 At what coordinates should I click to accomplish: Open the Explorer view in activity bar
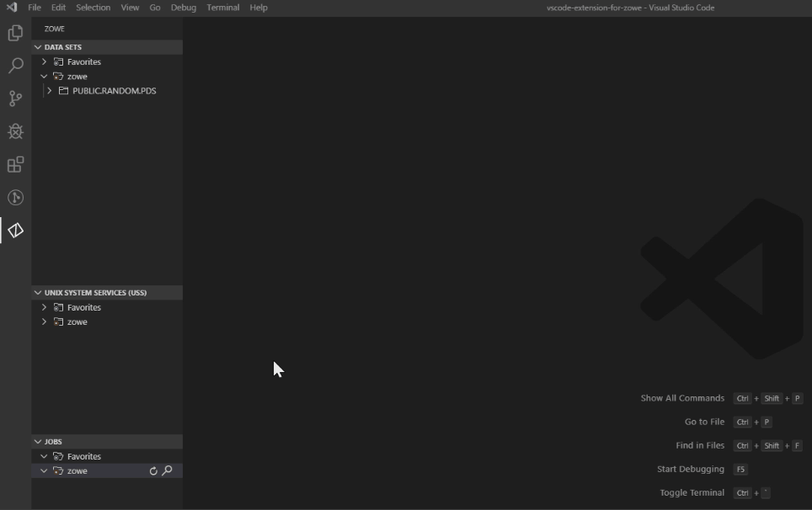tap(15, 34)
